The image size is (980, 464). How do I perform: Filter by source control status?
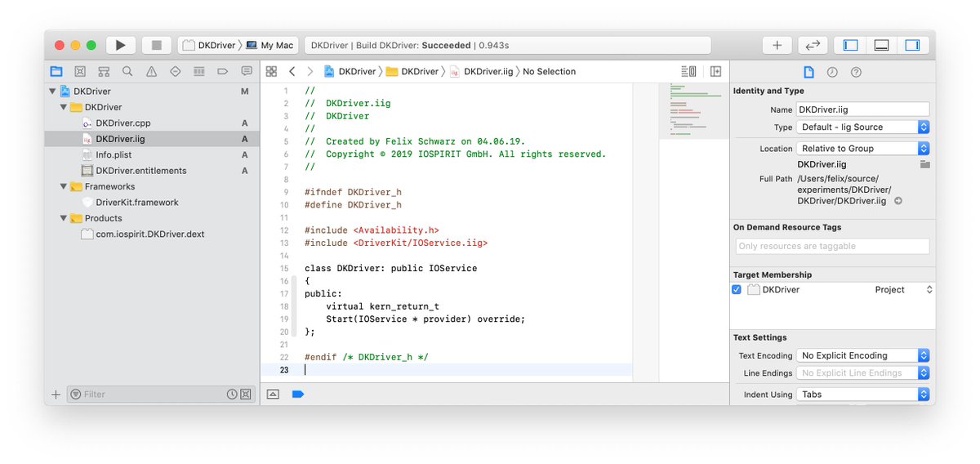[245, 395]
